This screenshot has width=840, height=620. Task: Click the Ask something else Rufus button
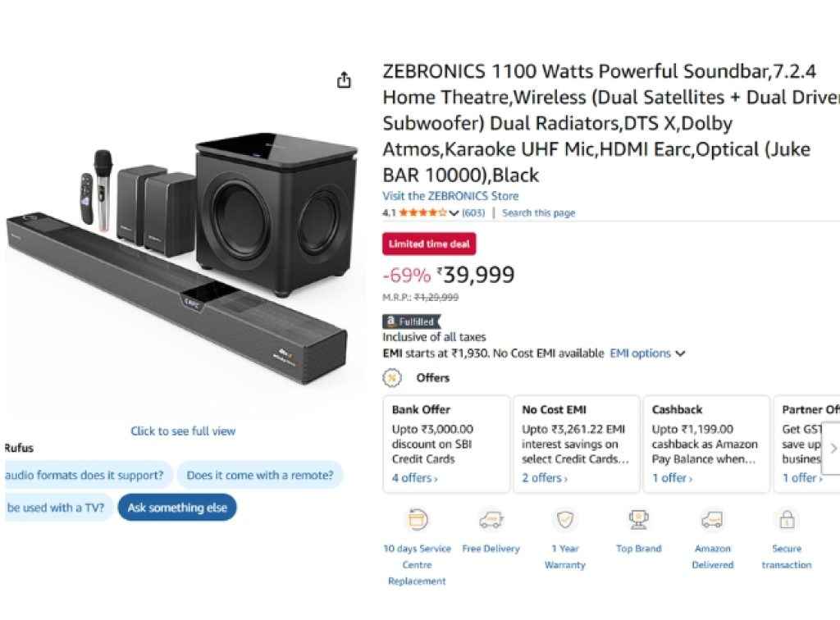pyautogui.click(x=177, y=508)
